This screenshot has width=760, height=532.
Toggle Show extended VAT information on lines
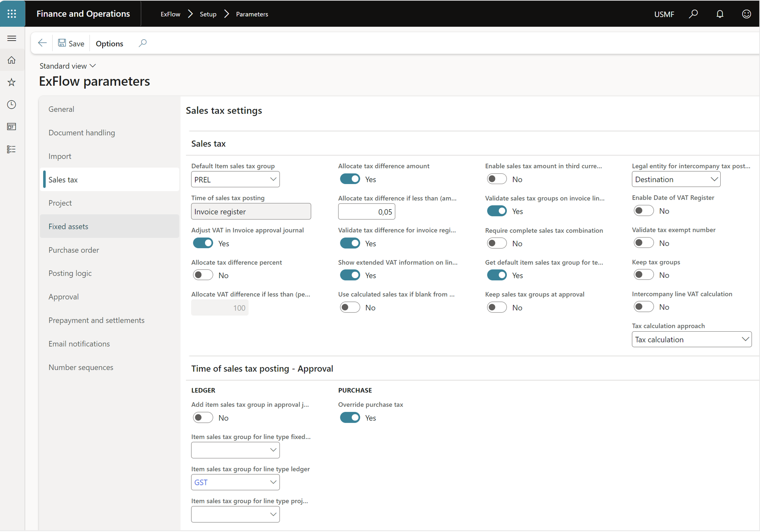click(x=350, y=275)
